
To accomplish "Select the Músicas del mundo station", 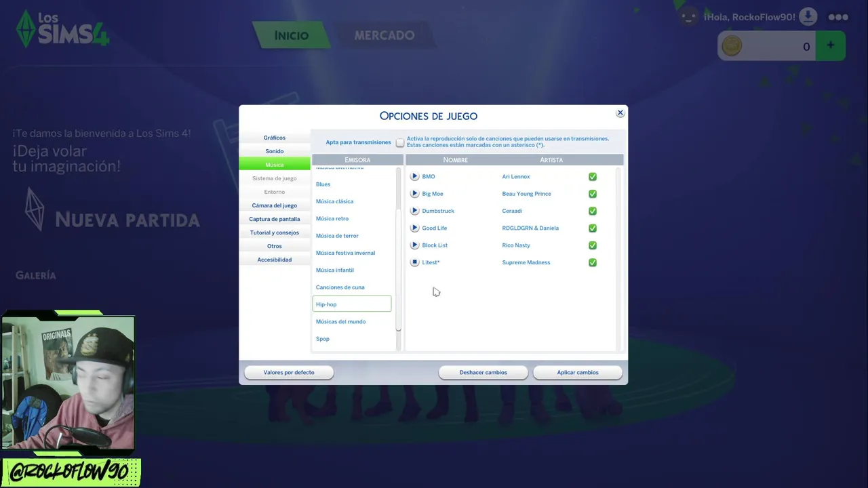I will [x=352, y=321].
